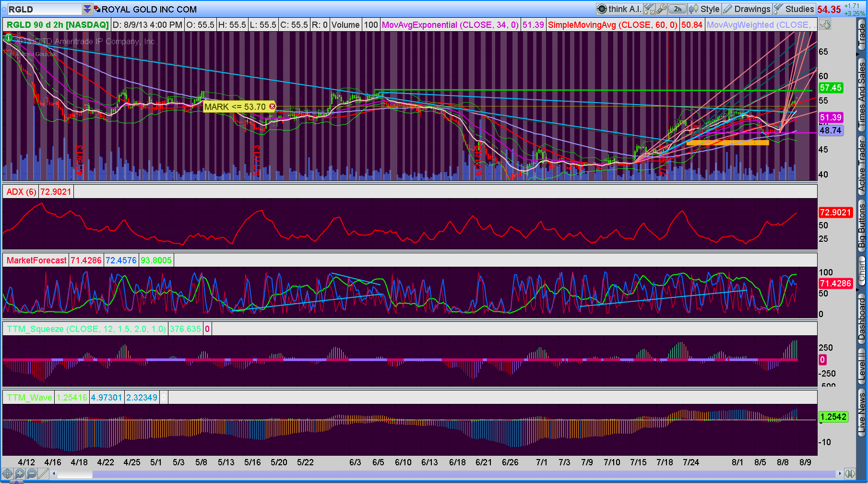This screenshot has height=484, width=868.
Task: Open the Times And Sales side tab
Action: [862, 94]
